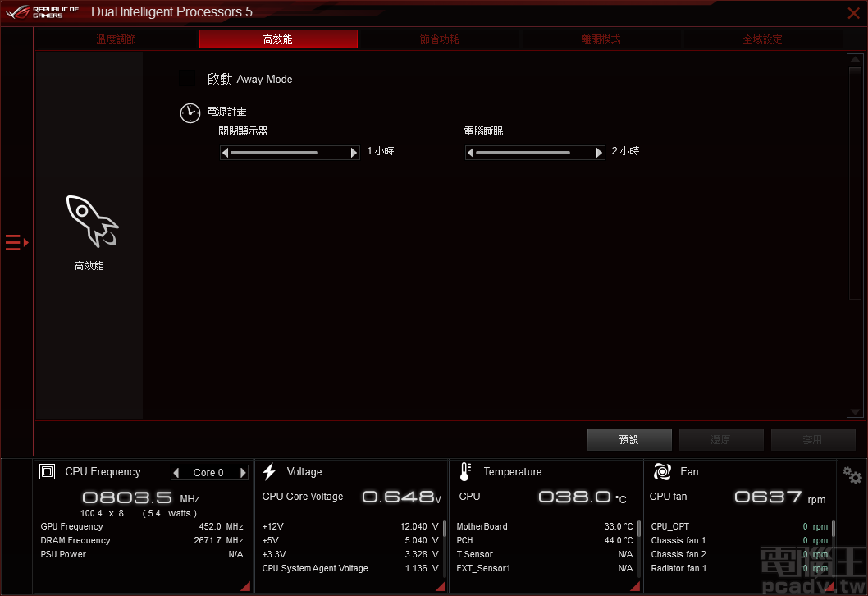Switch to the 節省功耗 tab
868x596 pixels.
(x=440, y=39)
